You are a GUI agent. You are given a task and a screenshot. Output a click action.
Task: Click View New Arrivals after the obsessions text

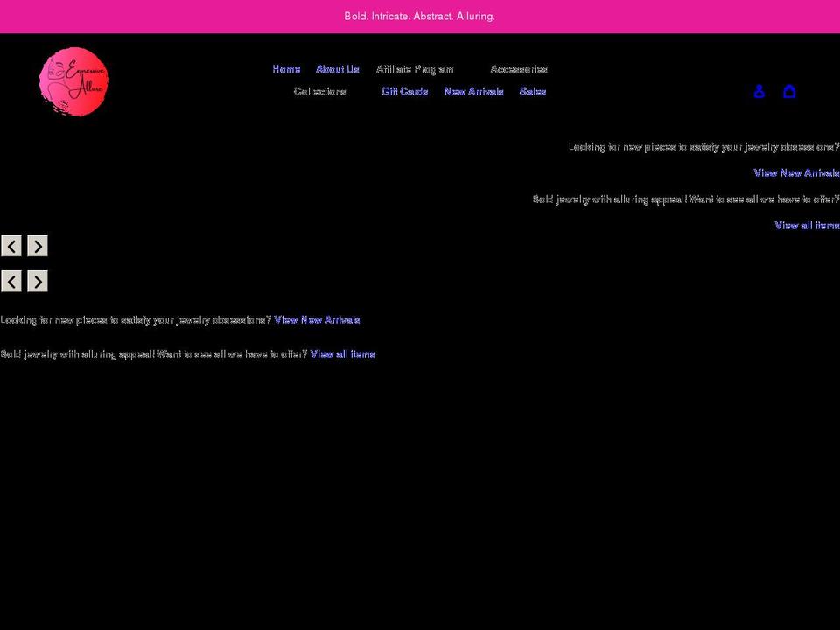317,319
